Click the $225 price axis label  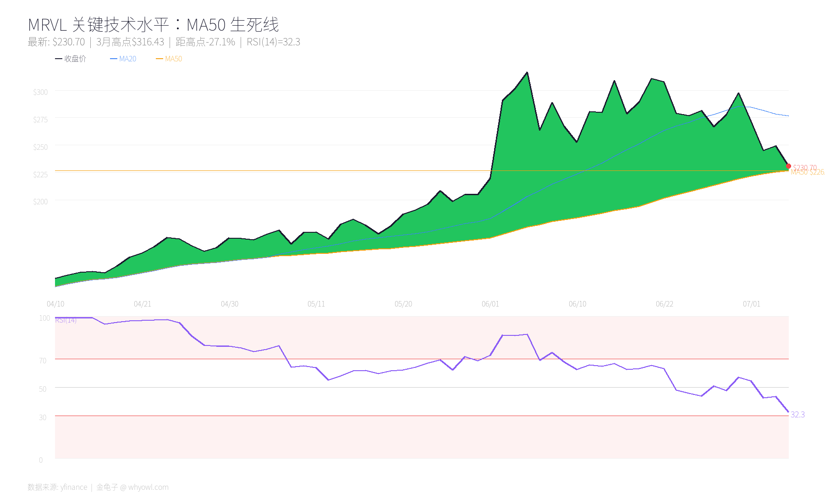[x=40, y=175]
